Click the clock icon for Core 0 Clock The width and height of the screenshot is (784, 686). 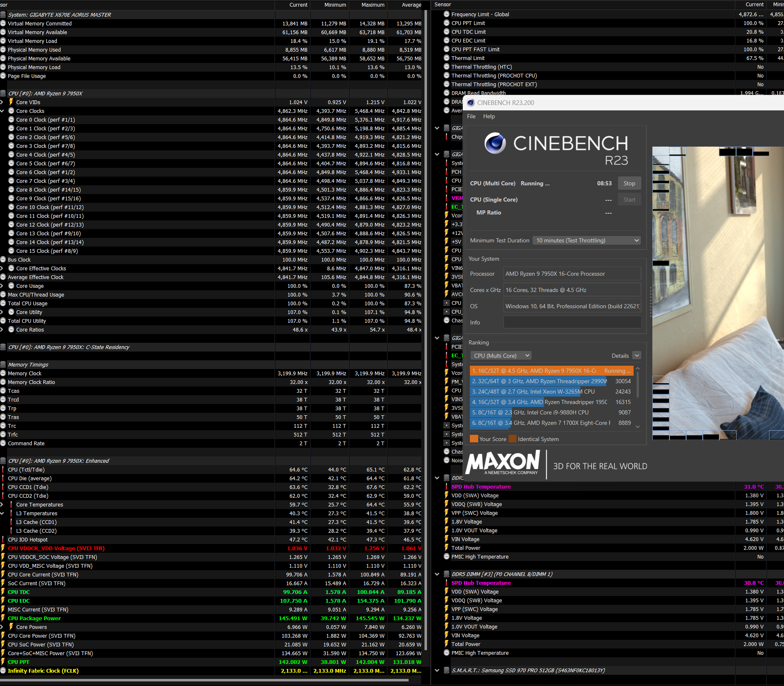coord(12,120)
